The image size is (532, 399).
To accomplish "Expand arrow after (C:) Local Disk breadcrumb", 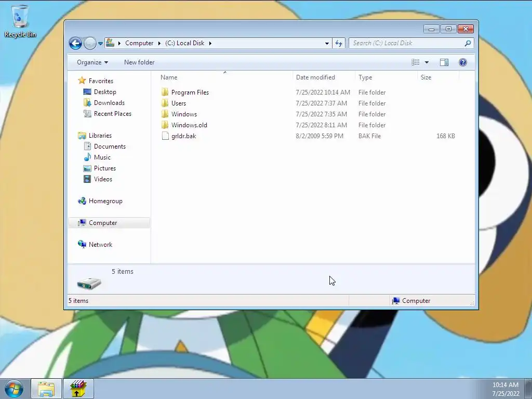I will (210, 43).
